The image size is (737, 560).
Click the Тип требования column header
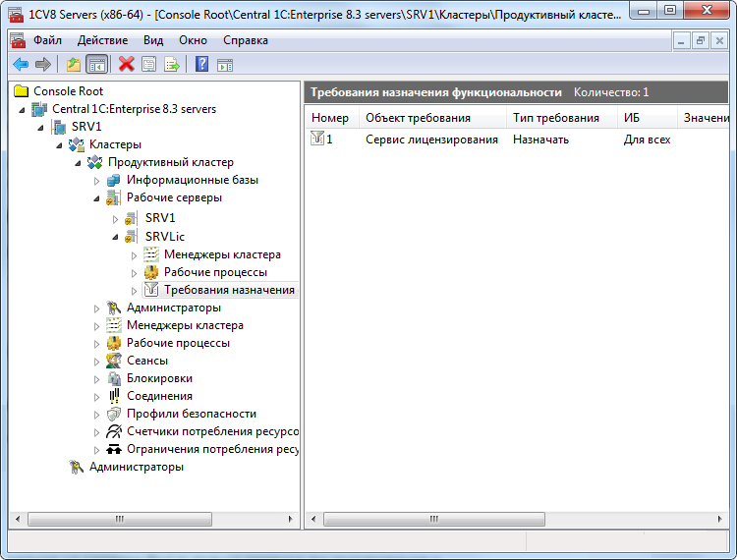[556, 118]
